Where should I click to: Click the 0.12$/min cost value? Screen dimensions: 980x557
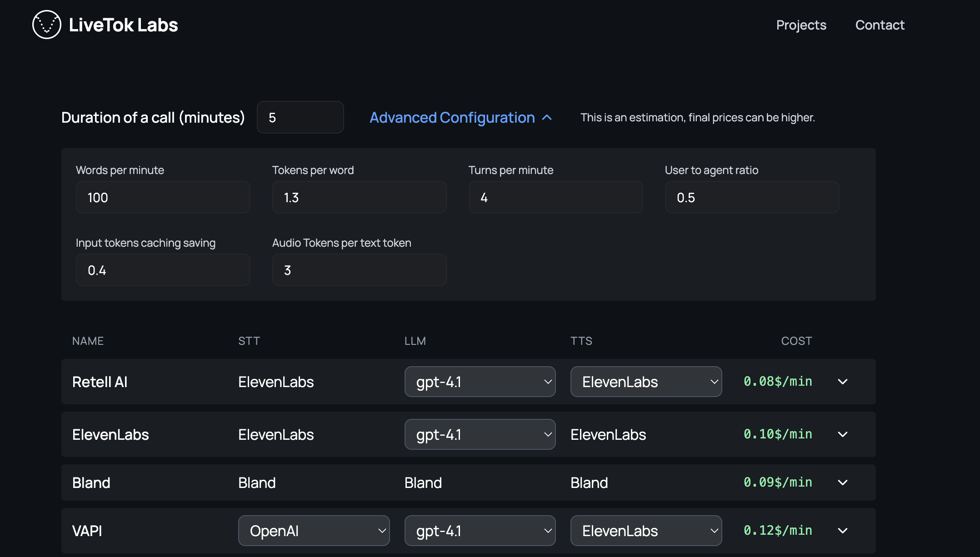click(x=778, y=531)
